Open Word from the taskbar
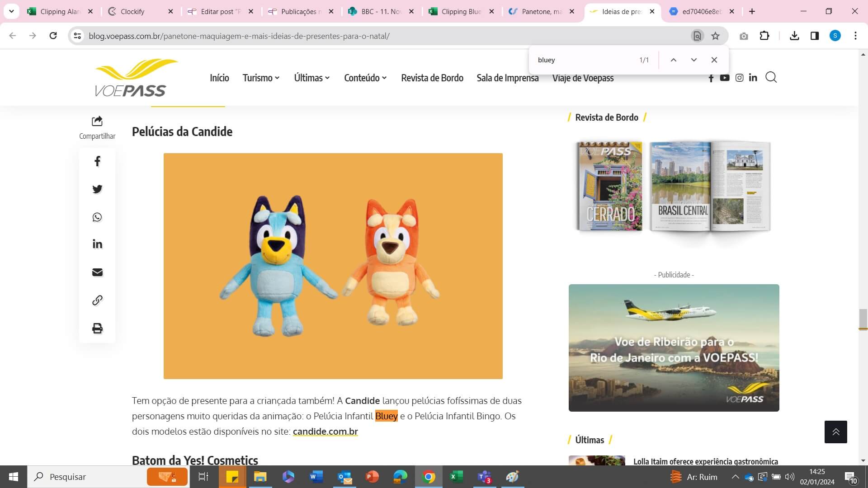The image size is (868, 488). (x=316, y=477)
